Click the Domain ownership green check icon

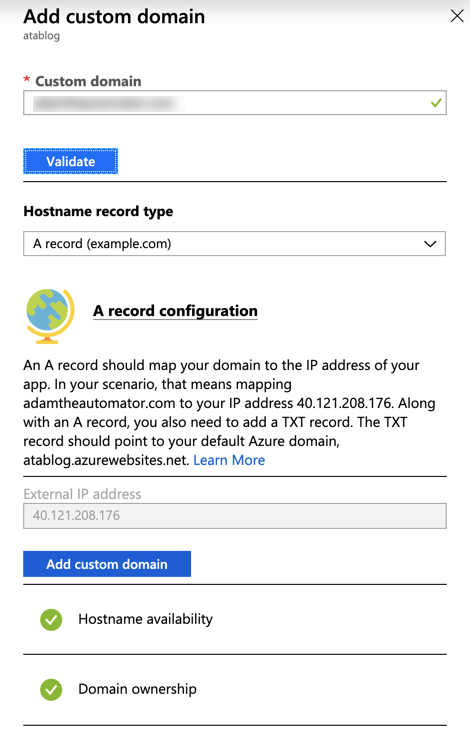[x=51, y=690]
